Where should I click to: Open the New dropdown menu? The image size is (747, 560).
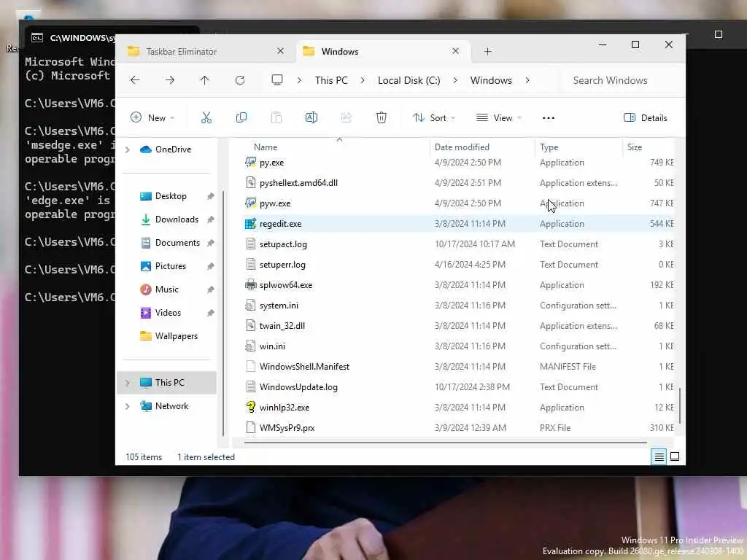152,117
